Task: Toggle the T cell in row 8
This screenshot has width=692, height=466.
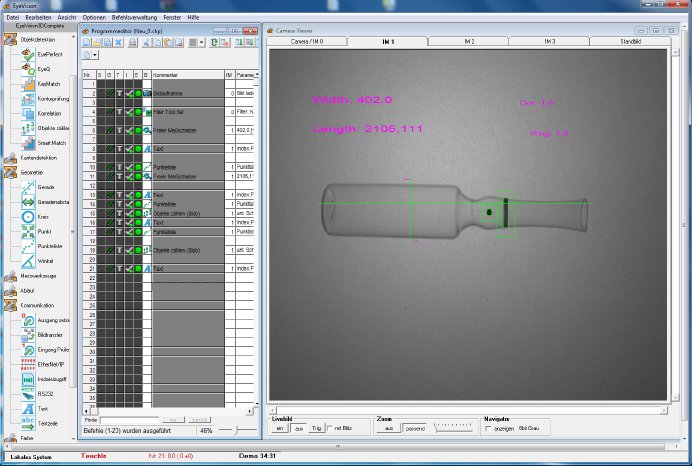Action: pyautogui.click(x=120, y=149)
